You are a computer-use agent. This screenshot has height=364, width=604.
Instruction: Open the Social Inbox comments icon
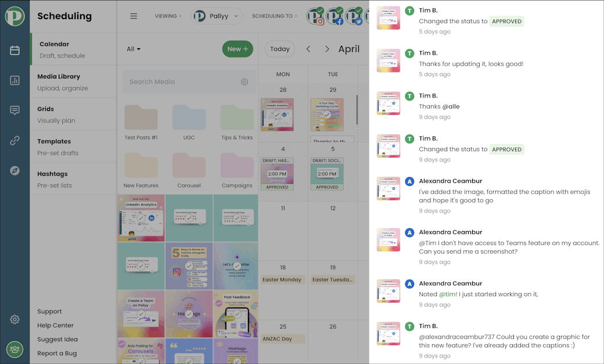click(x=15, y=110)
